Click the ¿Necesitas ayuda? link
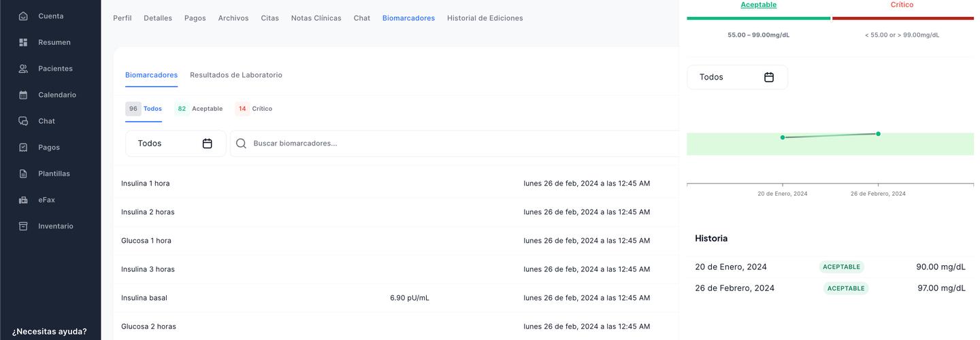 (50, 332)
